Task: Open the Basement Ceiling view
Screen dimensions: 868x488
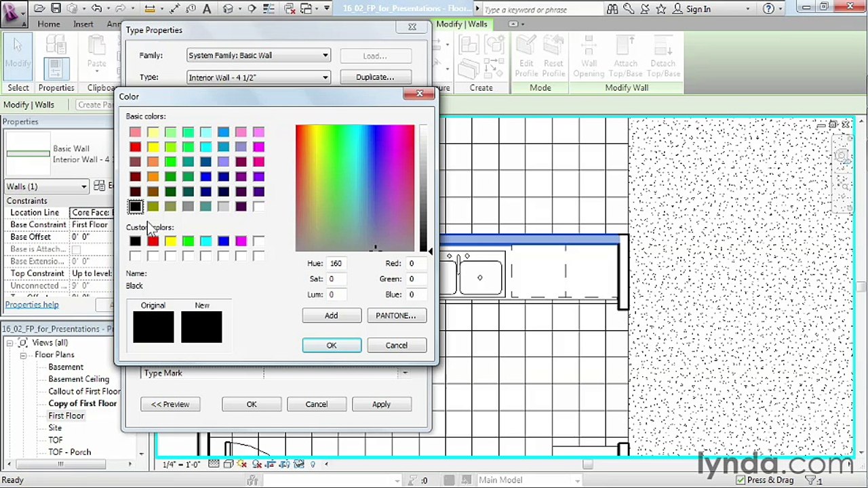Action: (79, 379)
